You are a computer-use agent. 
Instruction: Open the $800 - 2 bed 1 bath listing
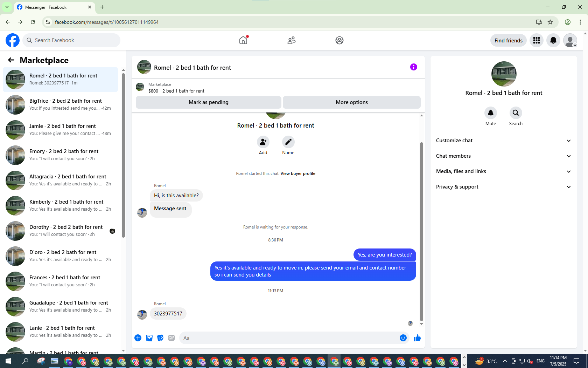pyautogui.click(x=176, y=91)
